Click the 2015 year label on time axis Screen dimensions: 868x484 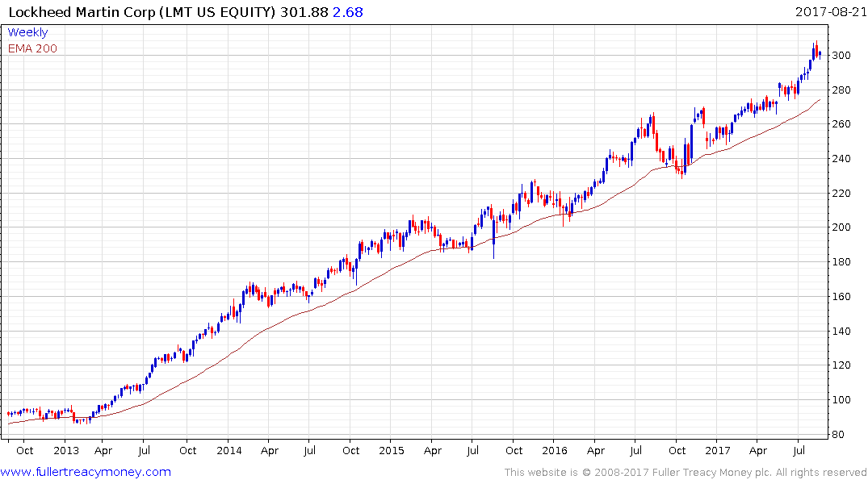(x=392, y=450)
